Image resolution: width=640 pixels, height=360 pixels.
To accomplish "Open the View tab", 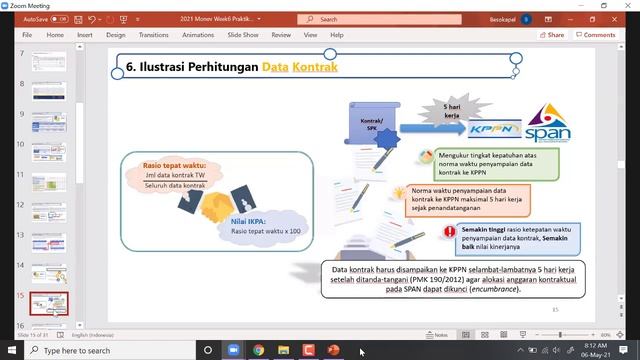I will 310,35.
